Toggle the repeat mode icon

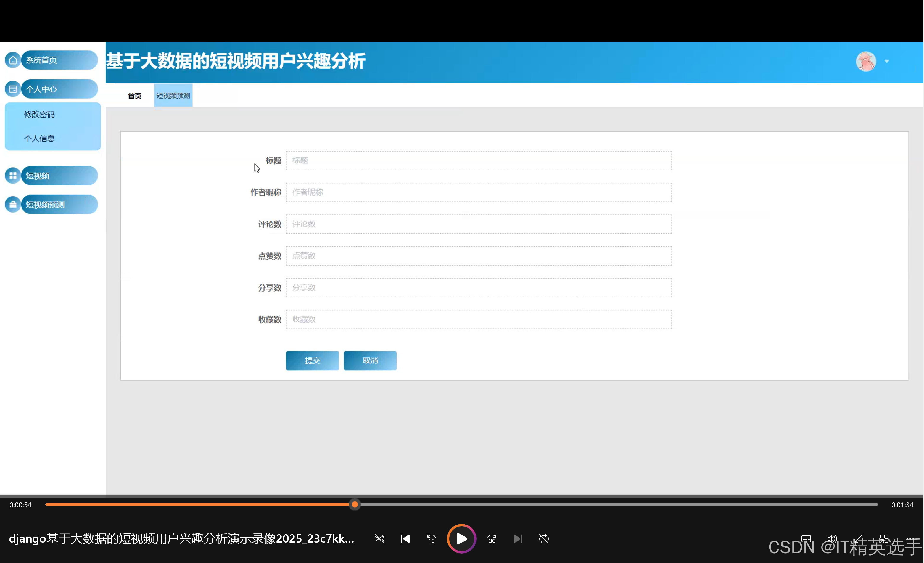(544, 539)
